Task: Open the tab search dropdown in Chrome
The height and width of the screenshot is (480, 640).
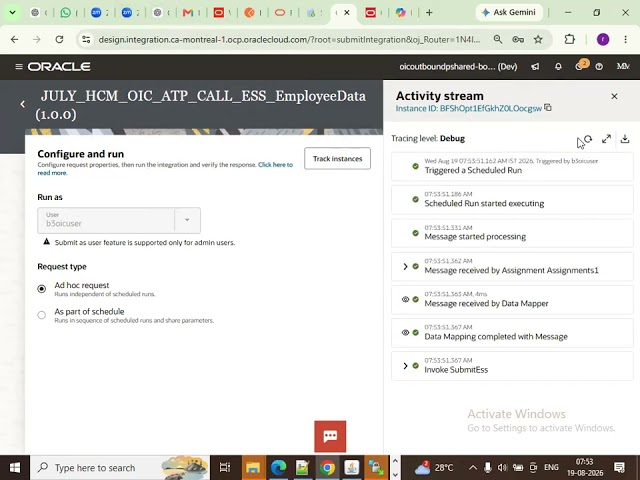Action: (12, 13)
